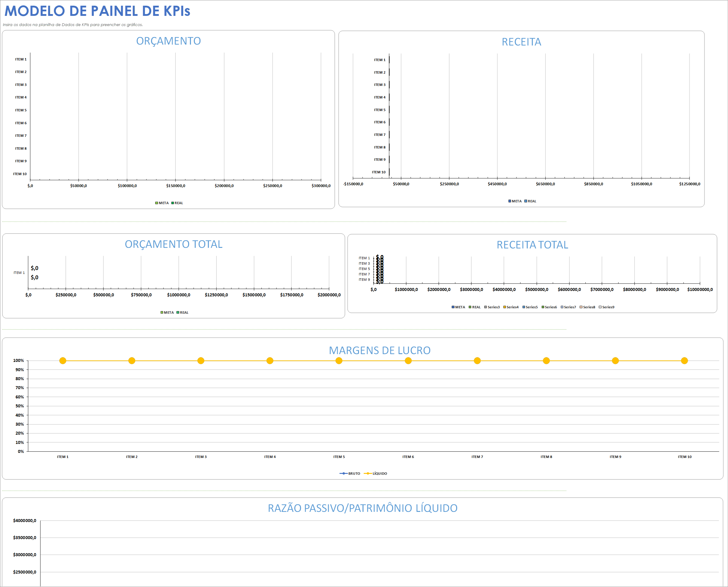Click ITEM 1 label in ORÇAMENTO TOTAL chart
The image size is (728, 587).
(x=19, y=273)
